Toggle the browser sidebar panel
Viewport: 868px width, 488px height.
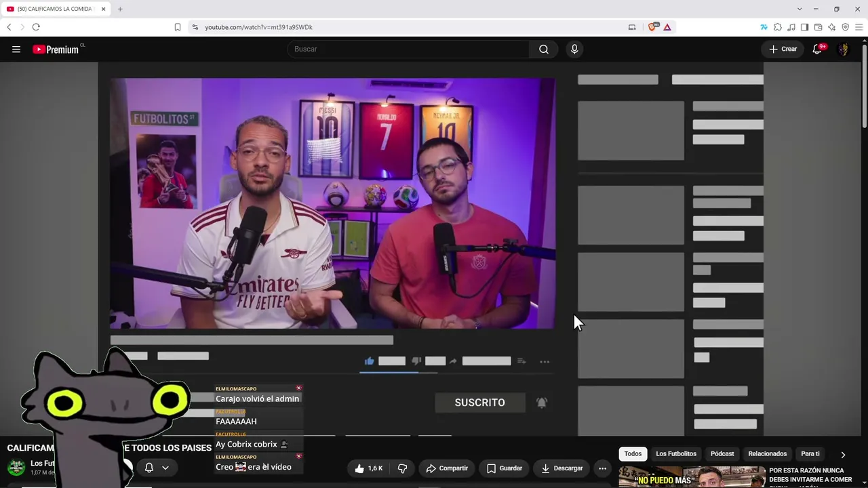(x=804, y=27)
